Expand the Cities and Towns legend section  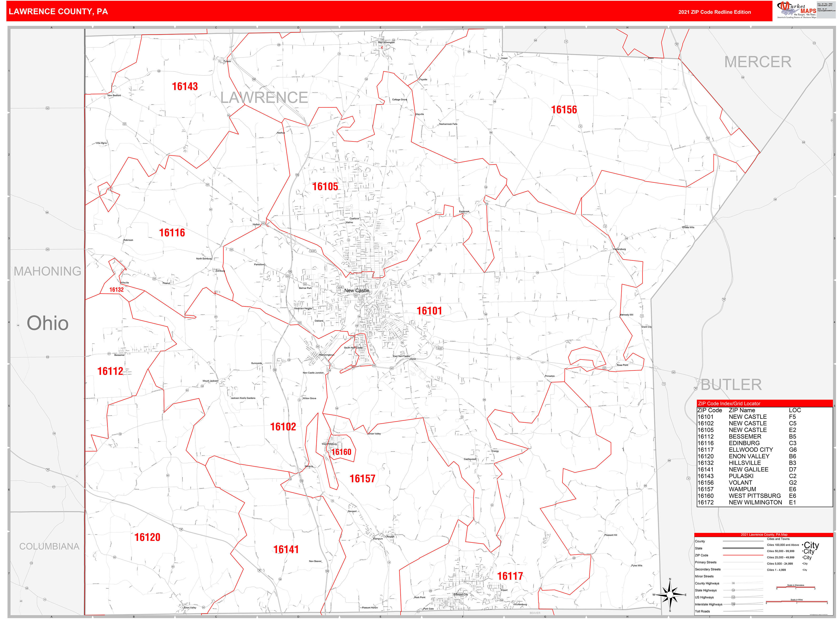778,539
